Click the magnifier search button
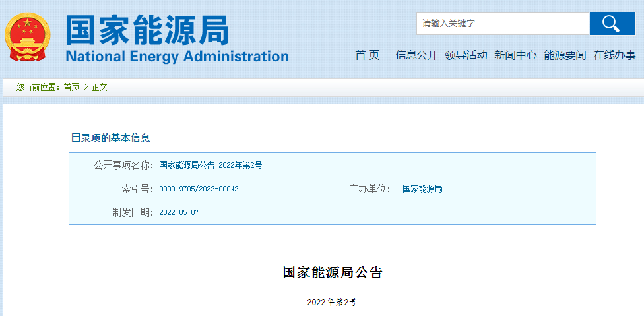Screen dimensions: 644x316 tap(612, 24)
